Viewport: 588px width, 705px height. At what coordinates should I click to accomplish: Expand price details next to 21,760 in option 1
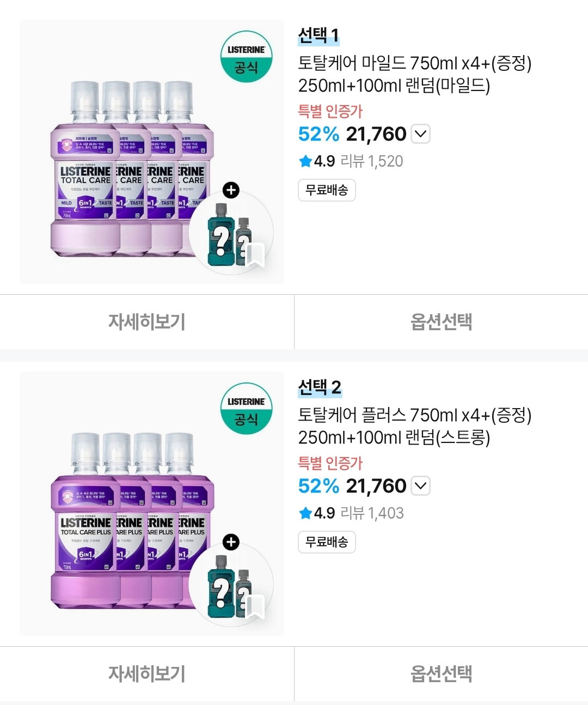point(420,134)
